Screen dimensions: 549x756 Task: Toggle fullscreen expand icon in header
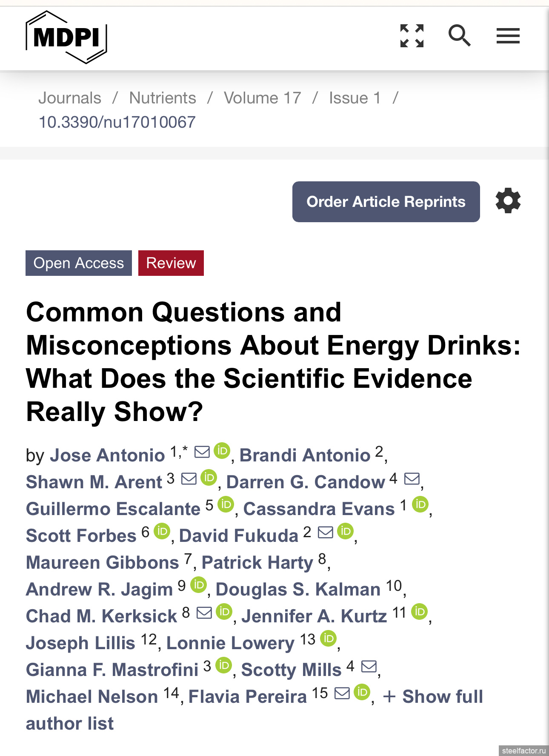[412, 36]
